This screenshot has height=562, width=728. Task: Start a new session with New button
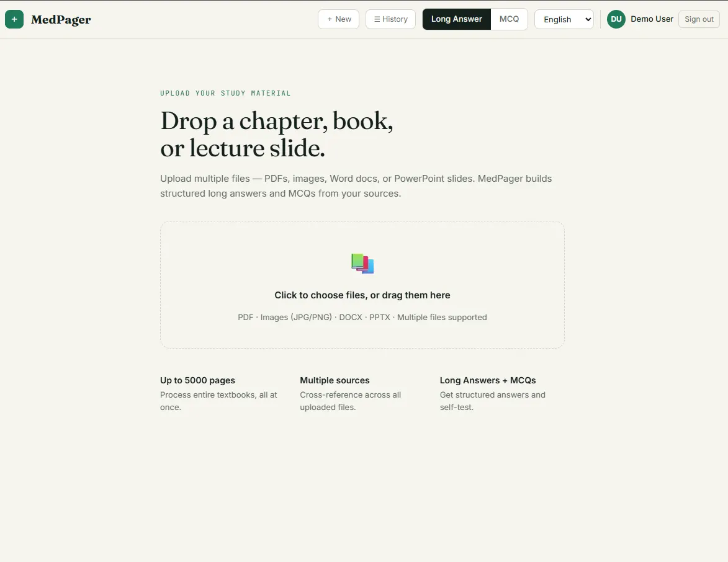pos(338,19)
